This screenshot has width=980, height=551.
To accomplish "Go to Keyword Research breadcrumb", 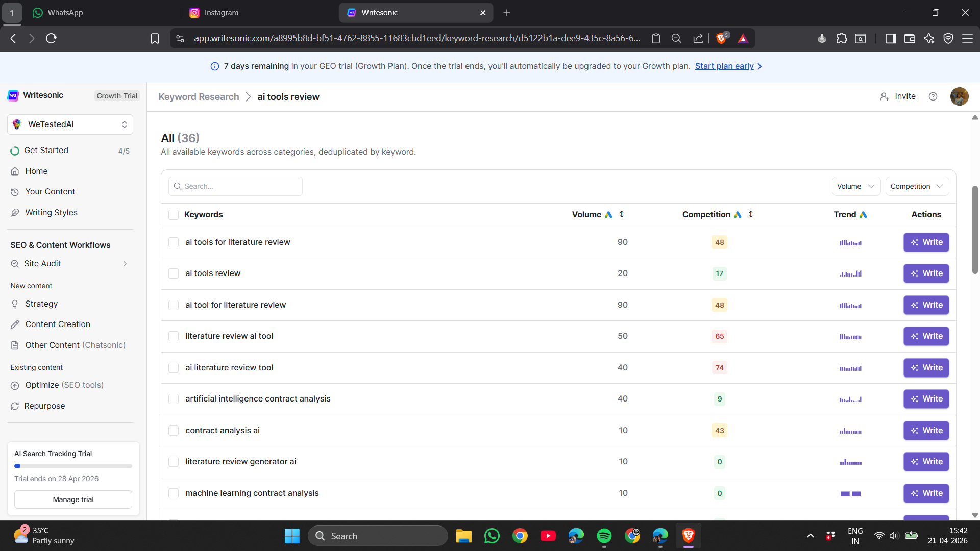I will 199,97.
